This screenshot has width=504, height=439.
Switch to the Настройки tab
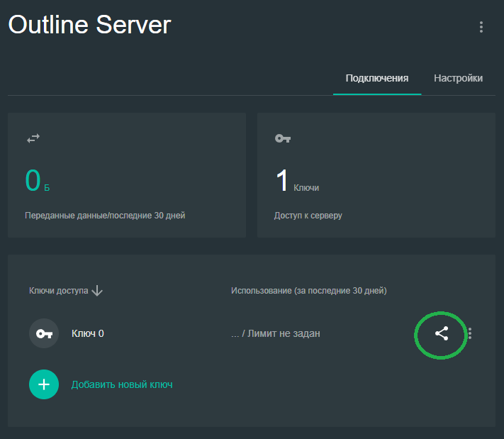pyautogui.click(x=458, y=78)
